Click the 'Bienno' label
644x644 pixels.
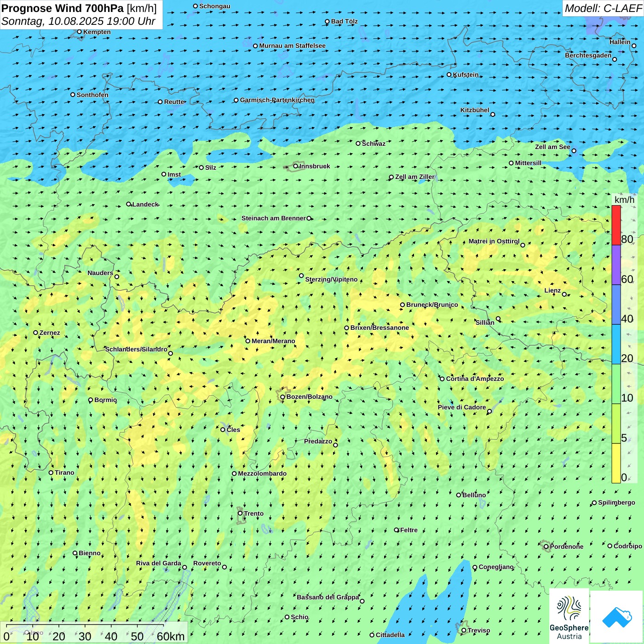tap(90, 553)
